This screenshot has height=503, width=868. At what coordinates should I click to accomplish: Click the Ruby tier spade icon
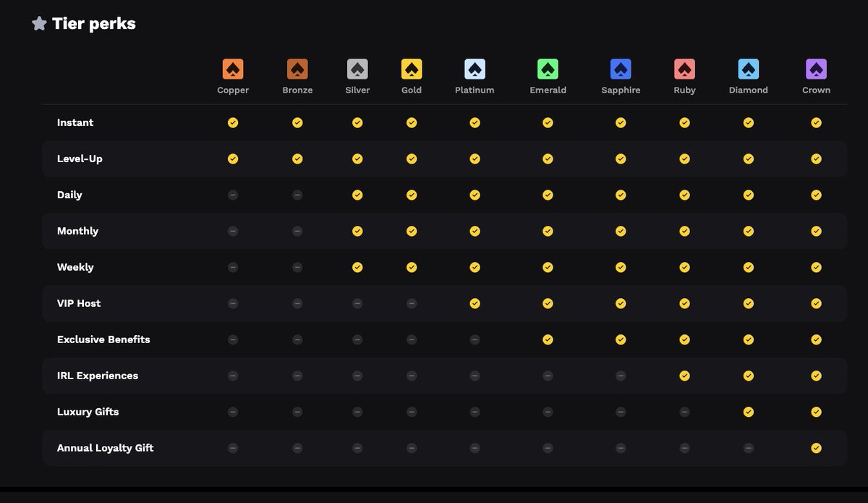tap(684, 69)
